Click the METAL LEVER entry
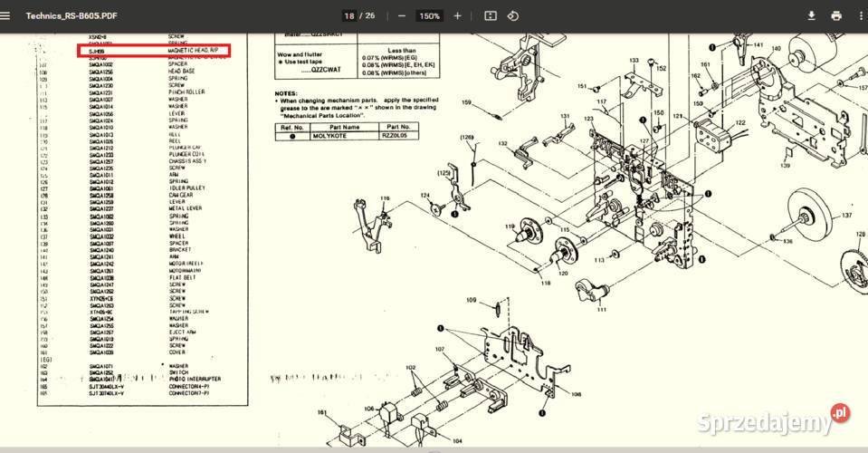The width and height of the screenshot is (868, 453). (x=186, y=208)
